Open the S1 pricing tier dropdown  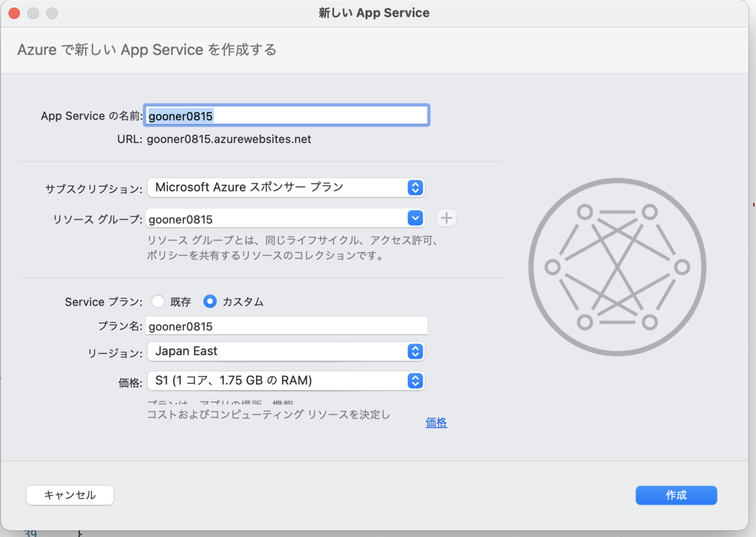286,381
